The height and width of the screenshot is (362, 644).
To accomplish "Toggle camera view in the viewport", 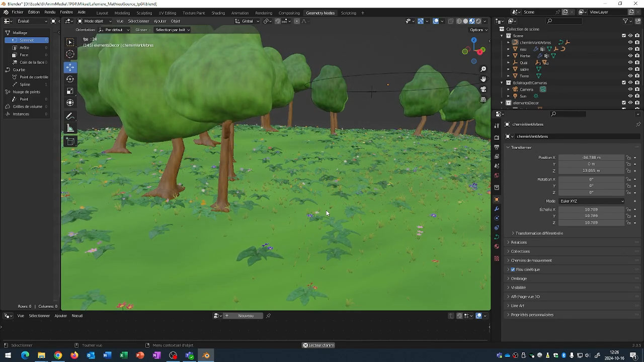I will coord(483,89).
